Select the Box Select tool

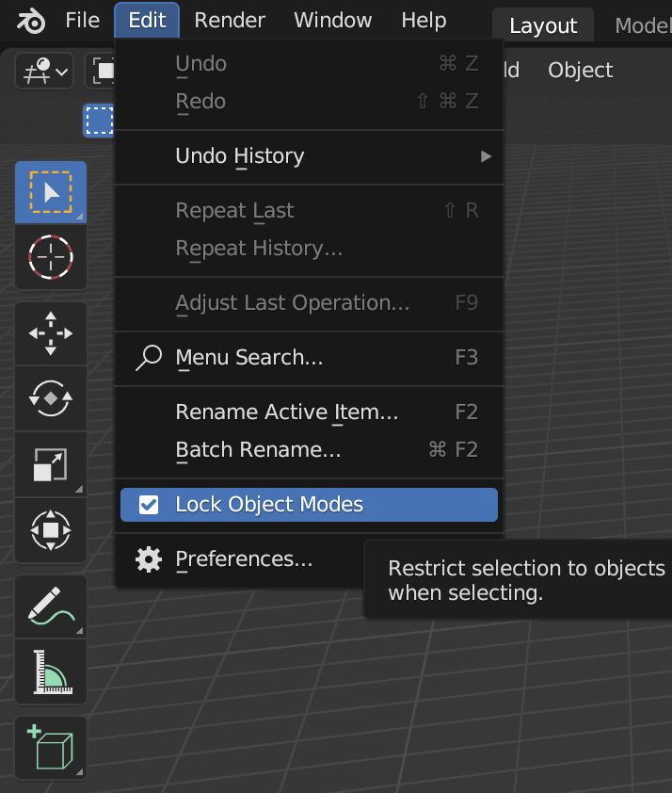pyautogui.click(x=50, y=191)
